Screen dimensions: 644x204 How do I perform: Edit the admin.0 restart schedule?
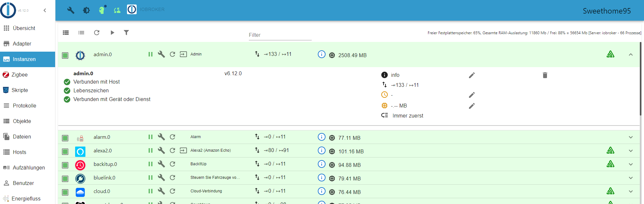472,95
